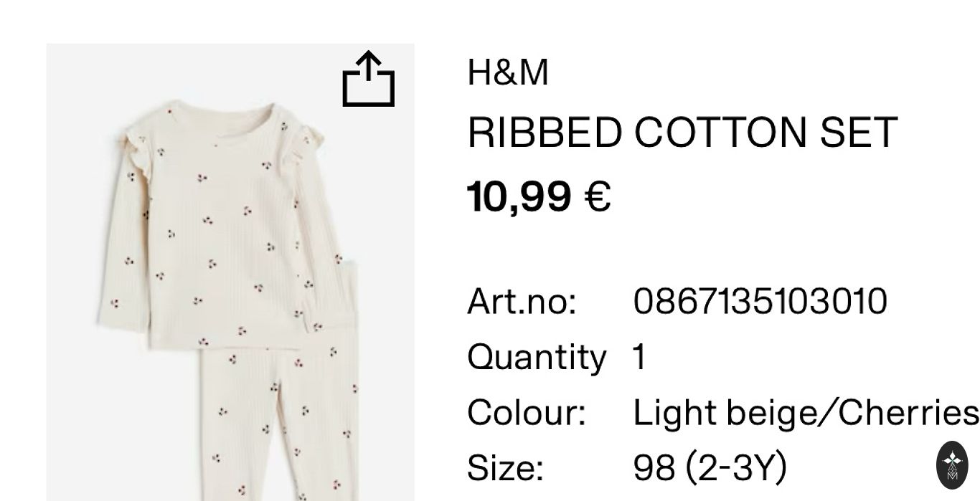
Task: Click the euro currency symbol
Action: point(598,197)
